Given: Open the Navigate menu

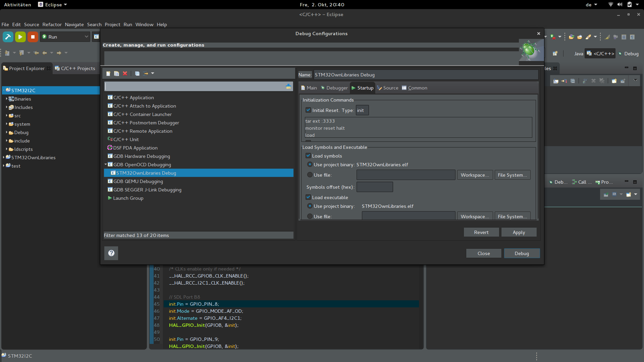Looking at the screenshot, I should [74, 24].
